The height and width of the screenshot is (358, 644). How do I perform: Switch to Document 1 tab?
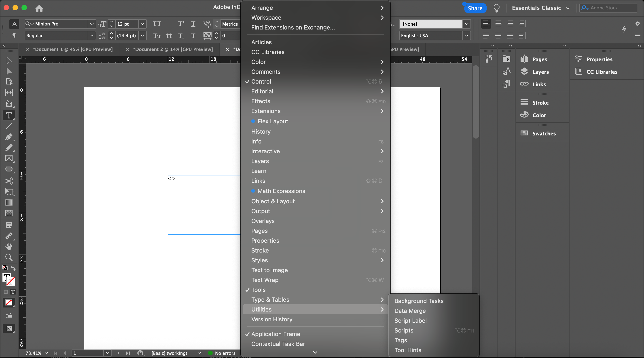(x=72, y=49)
